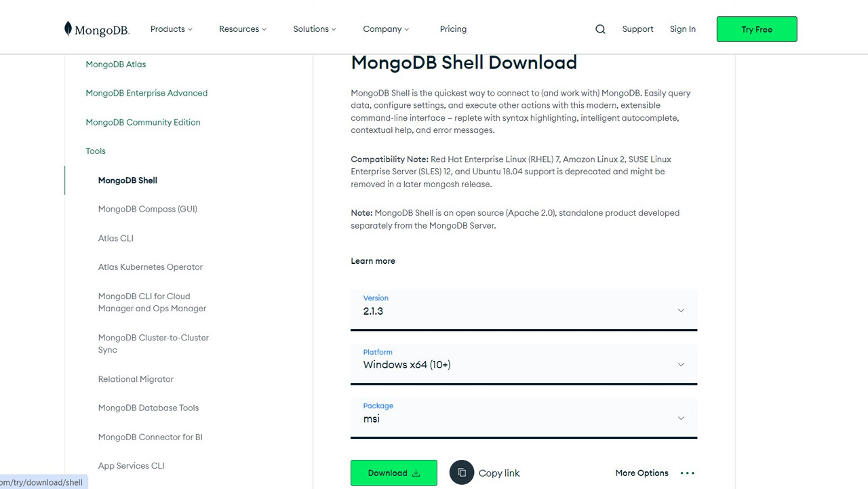Open the Solutions menu
868x489 pixels.
coord(315,29)
